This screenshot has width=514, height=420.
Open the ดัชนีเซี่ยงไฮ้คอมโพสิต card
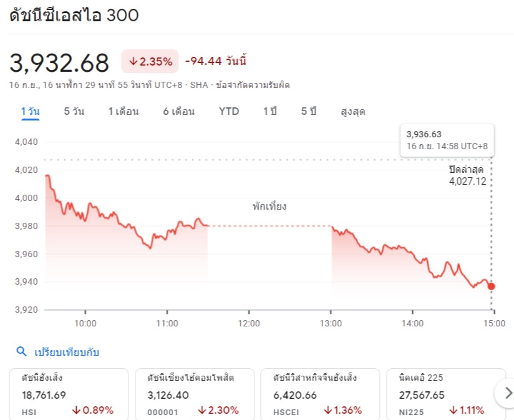195,394
